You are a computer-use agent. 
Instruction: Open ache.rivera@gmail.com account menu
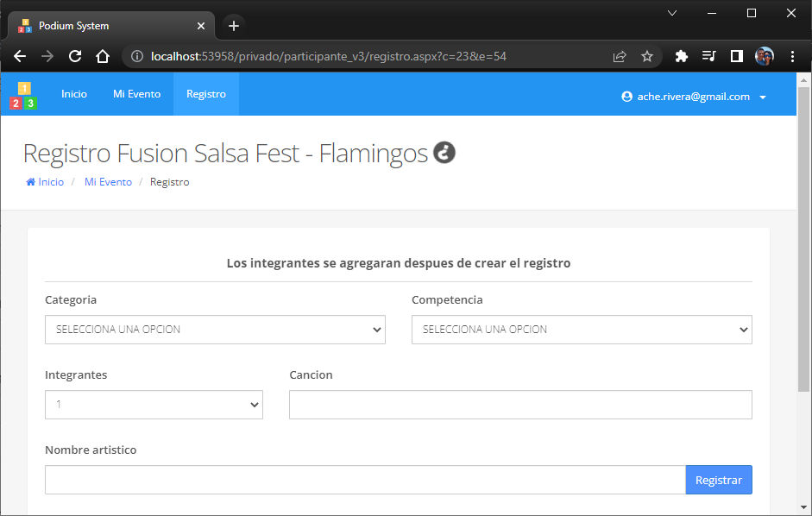694,97
